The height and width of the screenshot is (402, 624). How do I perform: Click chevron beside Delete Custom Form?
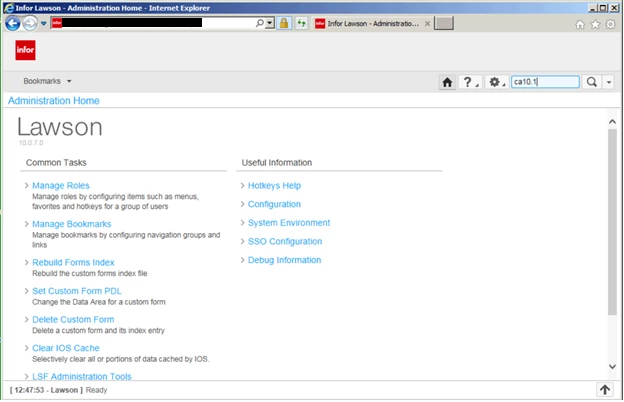coord(26,320)
